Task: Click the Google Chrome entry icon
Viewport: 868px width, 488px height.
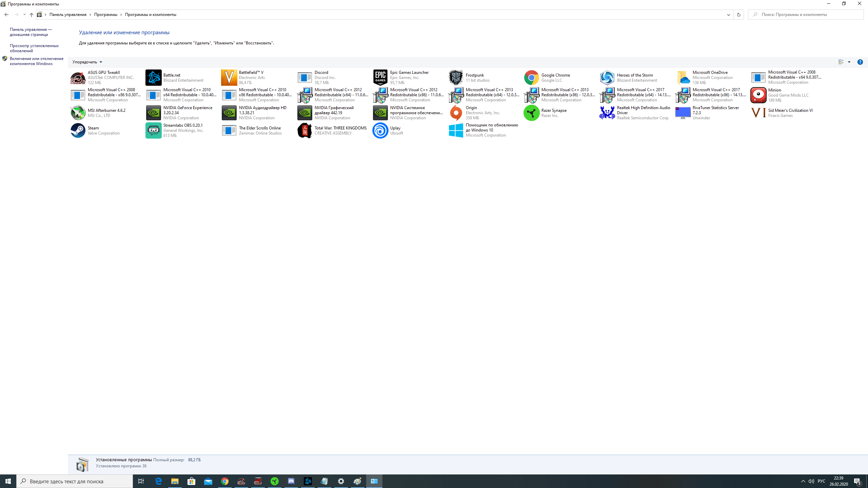Action: [531, 78]
